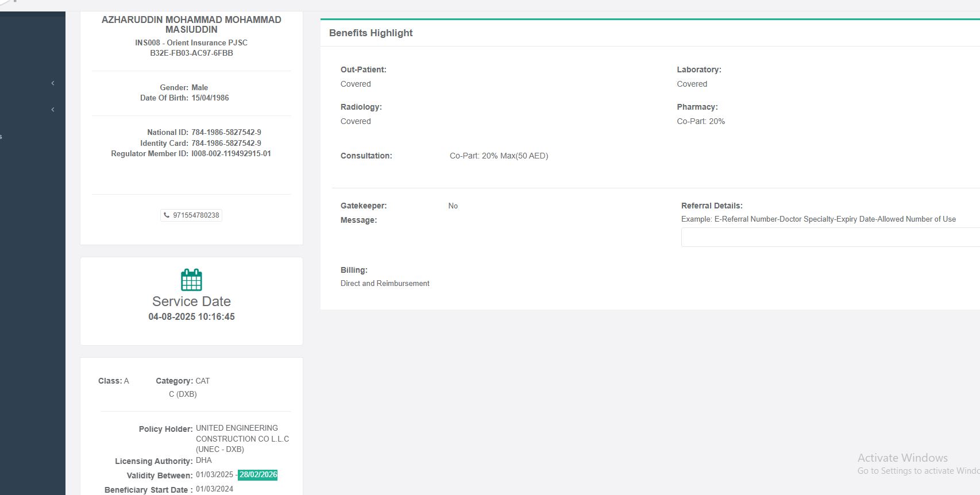Select the patient name AZHARUDDIN MOHAMMAD heading
This screenshot has width=980, height=495.
click(191, 24)
